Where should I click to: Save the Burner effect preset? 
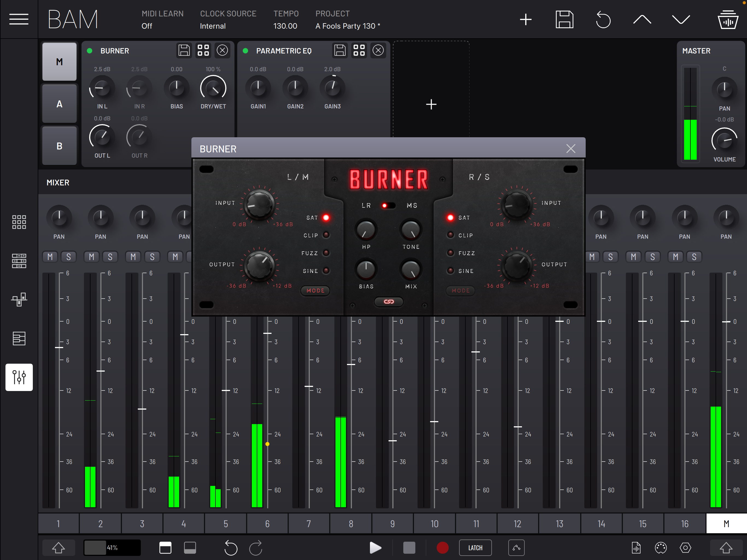(184, 50)
